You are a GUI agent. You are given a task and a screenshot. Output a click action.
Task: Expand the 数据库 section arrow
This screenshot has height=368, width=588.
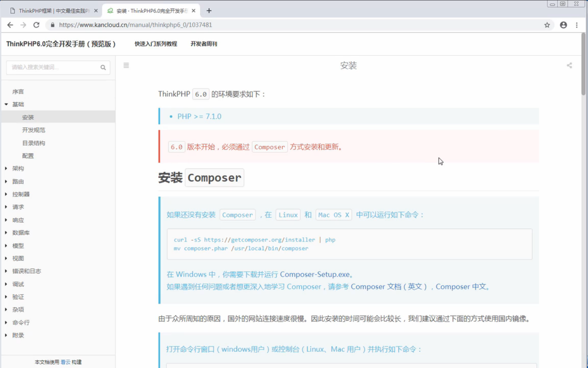[6, 233]
